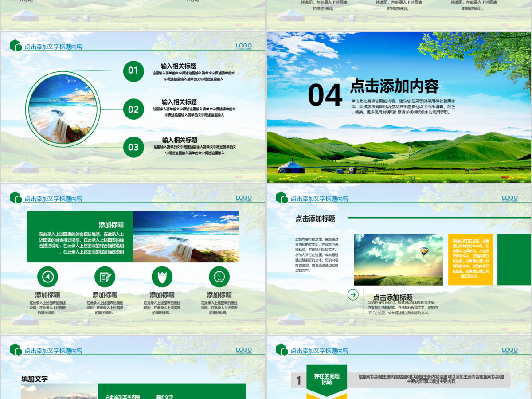The width and height of the screenshot is (532, 399).
Task: Click 输入相关标题 next to 03
Action: tap(180, 140)
